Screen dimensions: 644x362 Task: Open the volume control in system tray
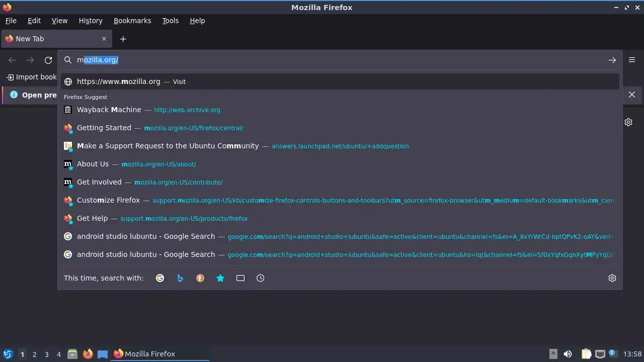(x=568, y=354)
